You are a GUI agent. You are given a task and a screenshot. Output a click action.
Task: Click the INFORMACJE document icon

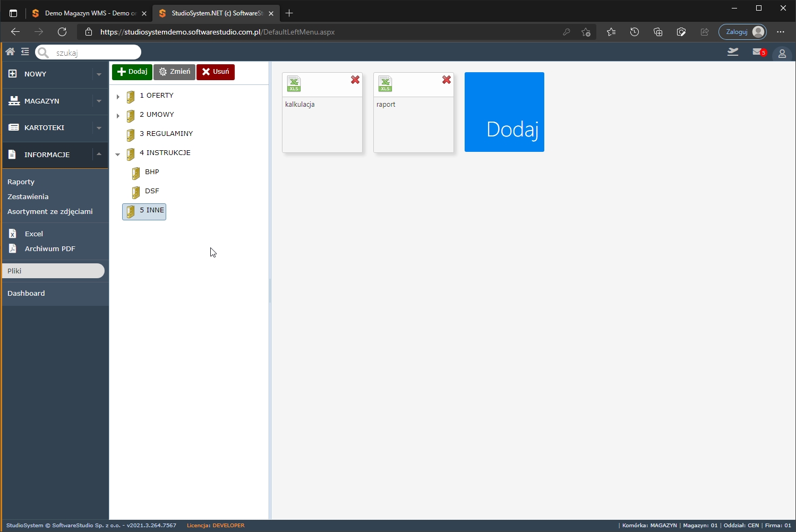click(x=12, y=155)
